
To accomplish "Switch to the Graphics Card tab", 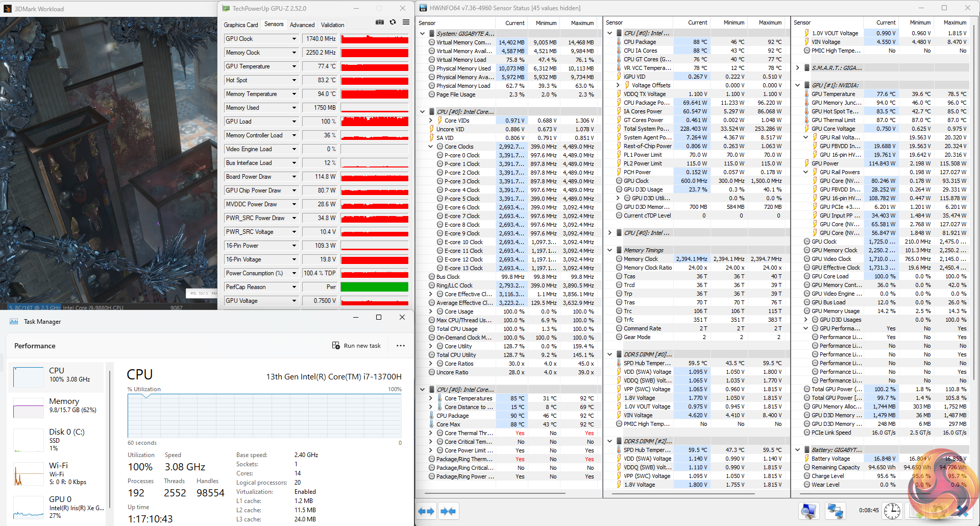I will 241,25.
